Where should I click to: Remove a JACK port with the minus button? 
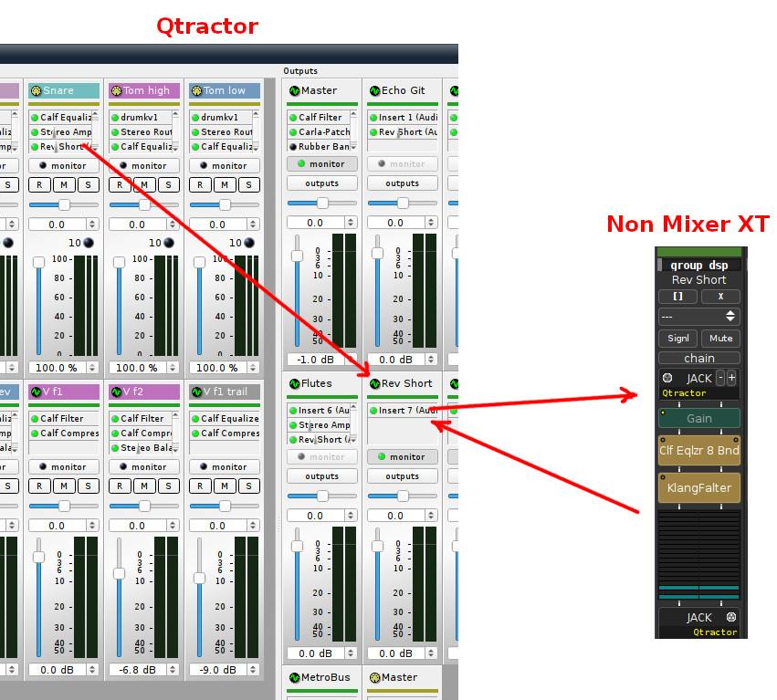(721, 378)
